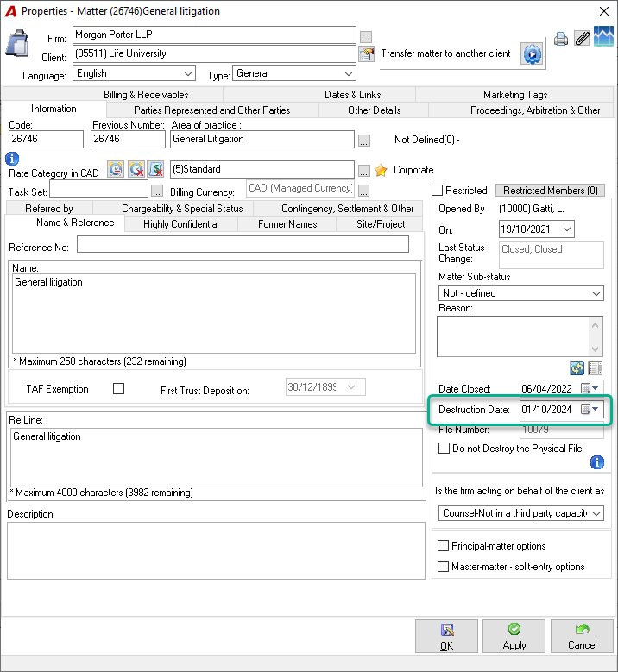The width and height of the screenshot is (618, 672).
Task: Click into the Re Line text area
Action: click(217, 458)
